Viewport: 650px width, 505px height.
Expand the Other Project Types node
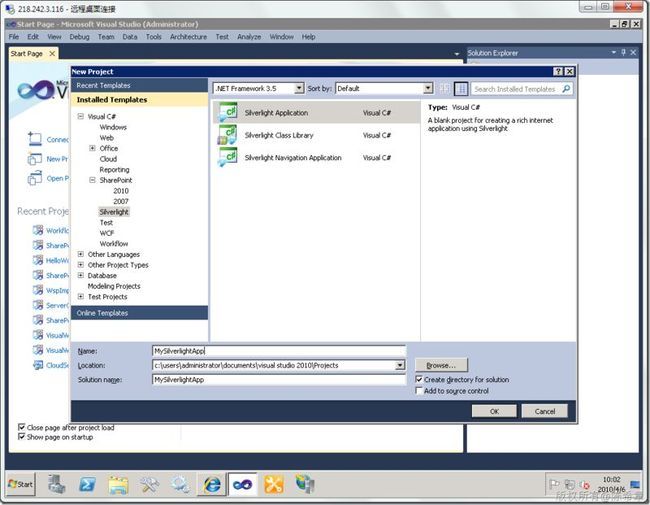[80, 265]
